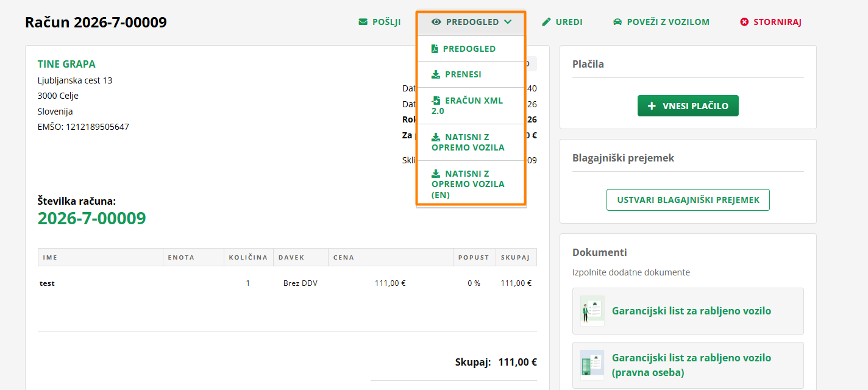
Task: Click the plus icon on Vnesi plačilo button
Action: pos(652,106)
